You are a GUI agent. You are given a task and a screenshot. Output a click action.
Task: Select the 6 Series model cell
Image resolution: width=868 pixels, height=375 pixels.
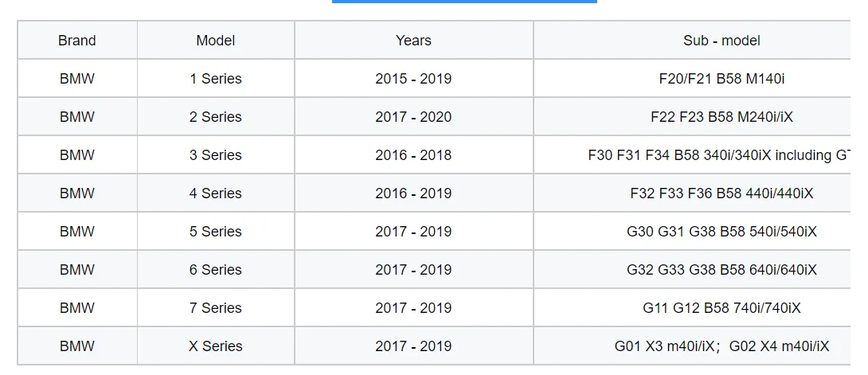tap(216, 270)
